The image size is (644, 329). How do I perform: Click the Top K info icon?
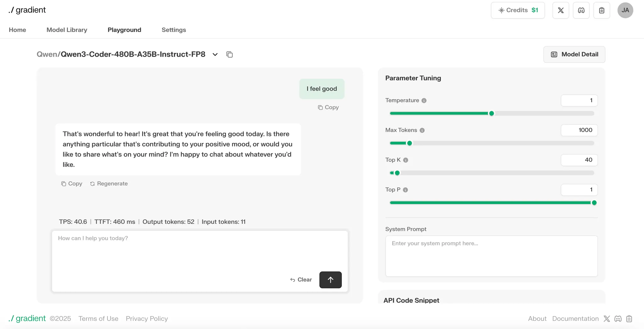point(406,160)
